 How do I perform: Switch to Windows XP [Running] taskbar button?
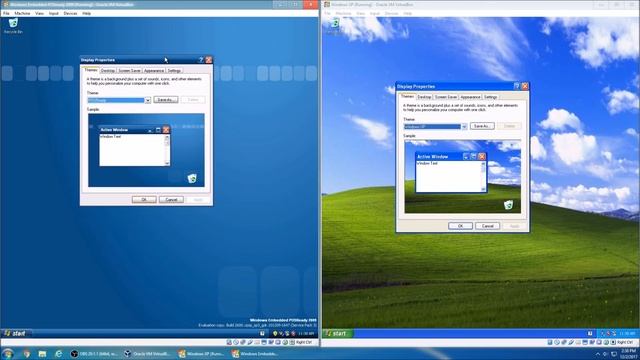point(202,354)
